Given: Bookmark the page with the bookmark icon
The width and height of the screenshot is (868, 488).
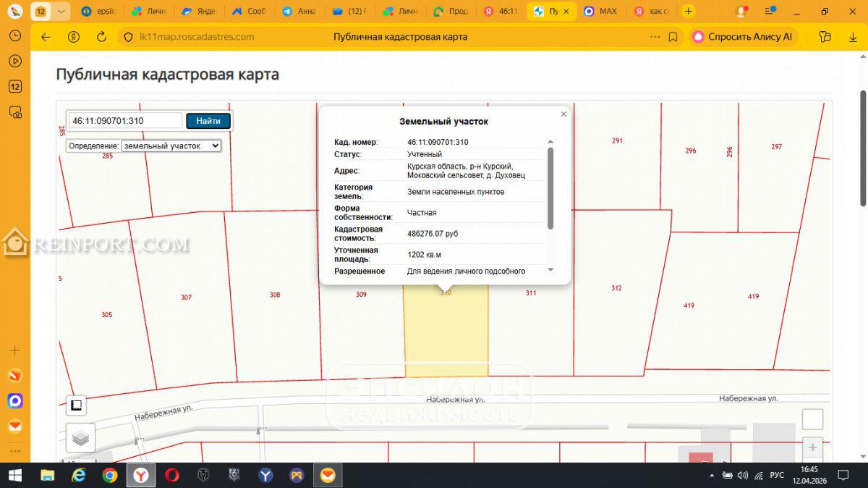Looking at the screenshot, I should click(673, 37).
